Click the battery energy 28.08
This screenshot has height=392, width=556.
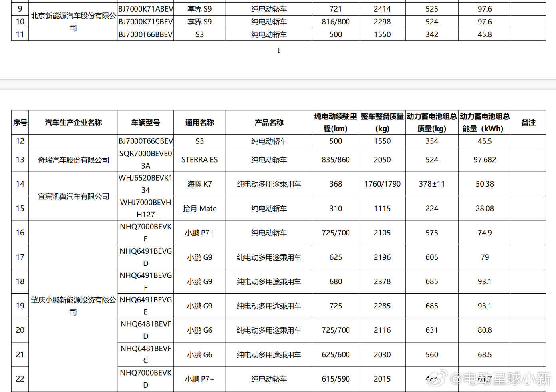click(485, 208)
